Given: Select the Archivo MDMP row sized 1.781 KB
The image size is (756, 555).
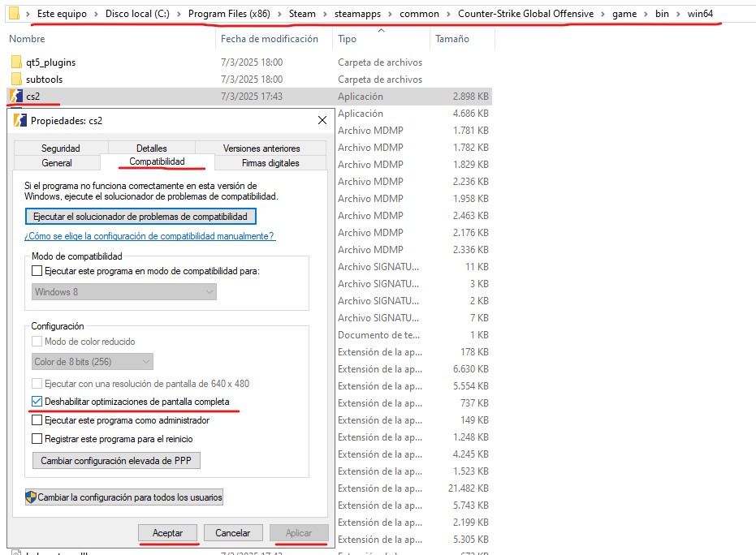Looking at the screenshot, I should pos(413,131).
